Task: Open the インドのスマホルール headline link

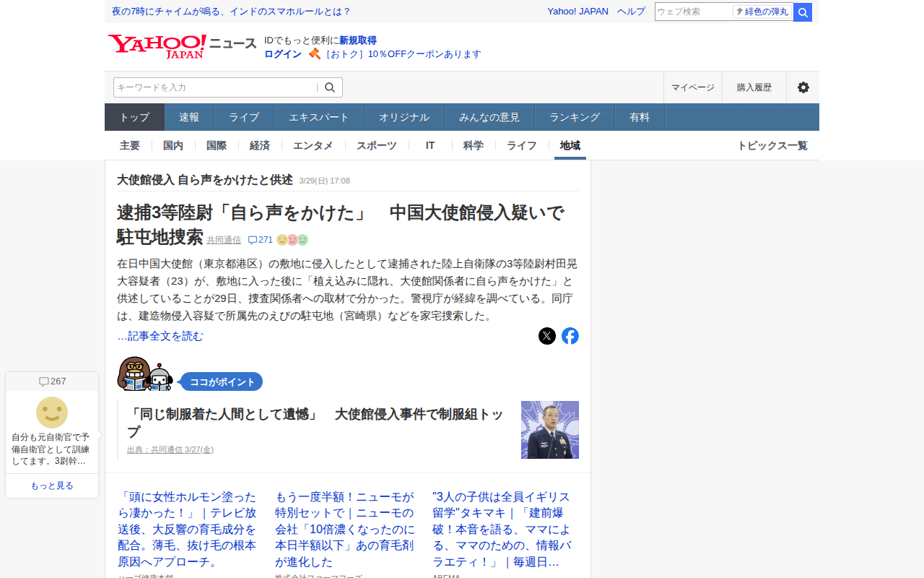Action: (231, 12)
